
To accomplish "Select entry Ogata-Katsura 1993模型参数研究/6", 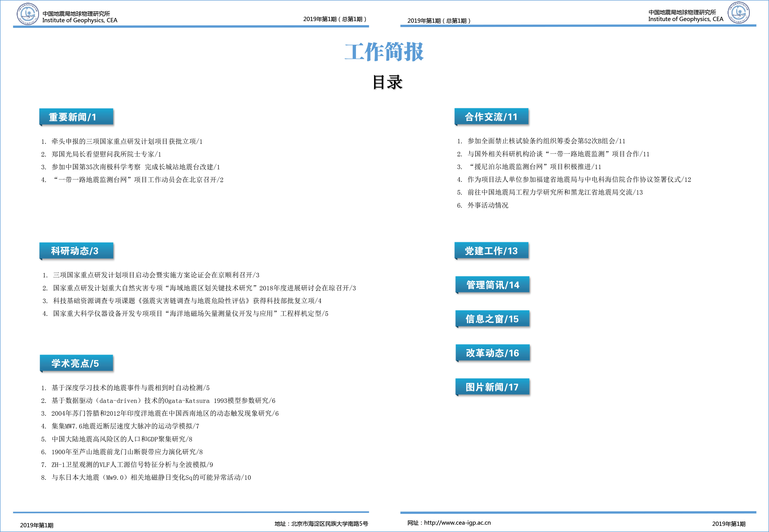I will (x=164, y=400).
